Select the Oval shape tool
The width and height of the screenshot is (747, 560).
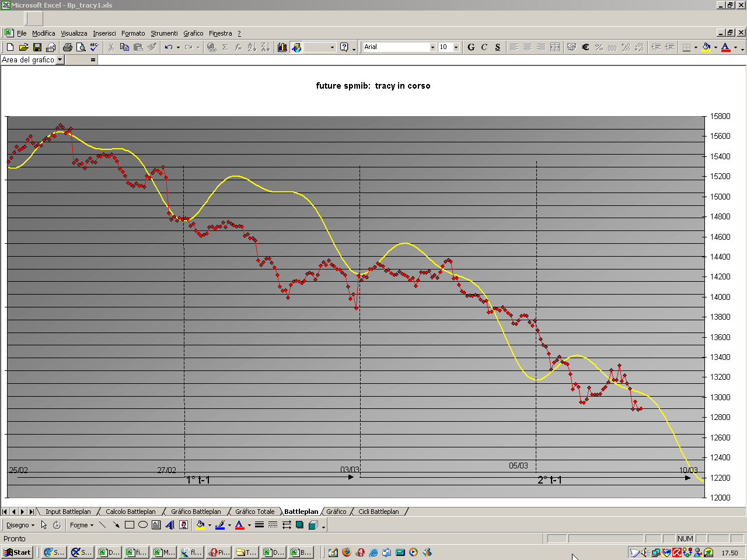[143, 525]
